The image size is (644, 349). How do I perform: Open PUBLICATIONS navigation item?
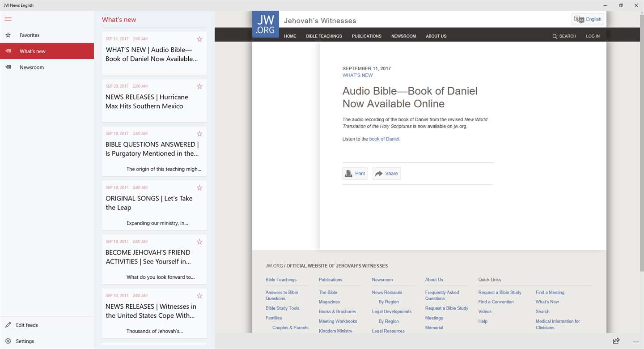[367, 36]
